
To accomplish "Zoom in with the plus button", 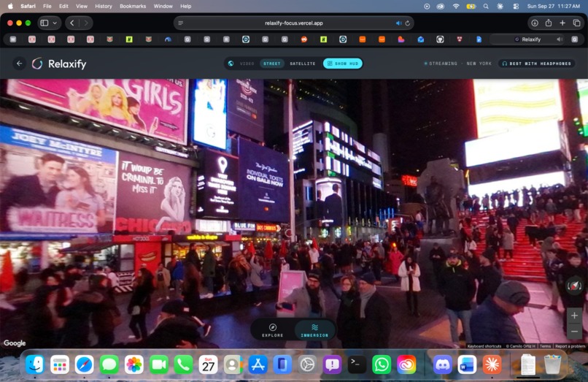I will 574,316.
